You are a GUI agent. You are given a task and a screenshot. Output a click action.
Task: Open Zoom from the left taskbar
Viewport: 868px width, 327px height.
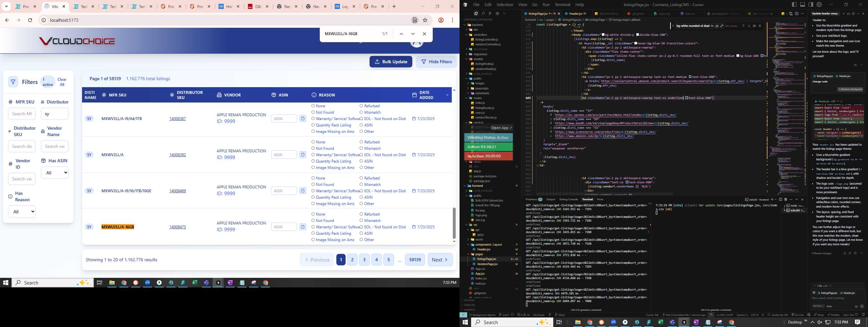(147, 283)
